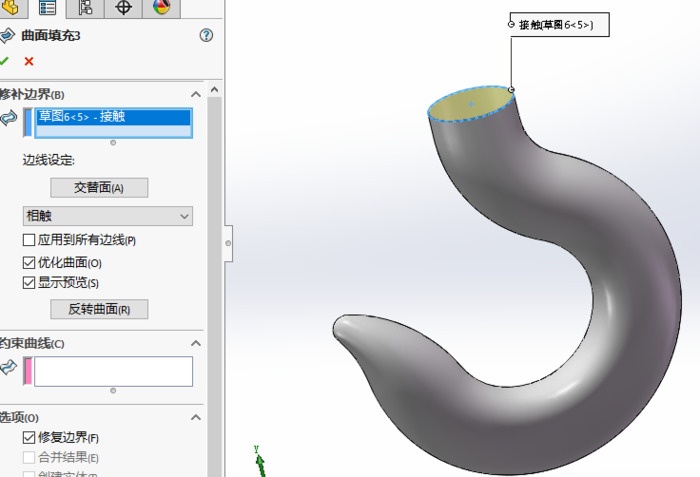Click the constraint curves selection icon
Viewport: 700px width, 477px height.
[x=9, y=369]
